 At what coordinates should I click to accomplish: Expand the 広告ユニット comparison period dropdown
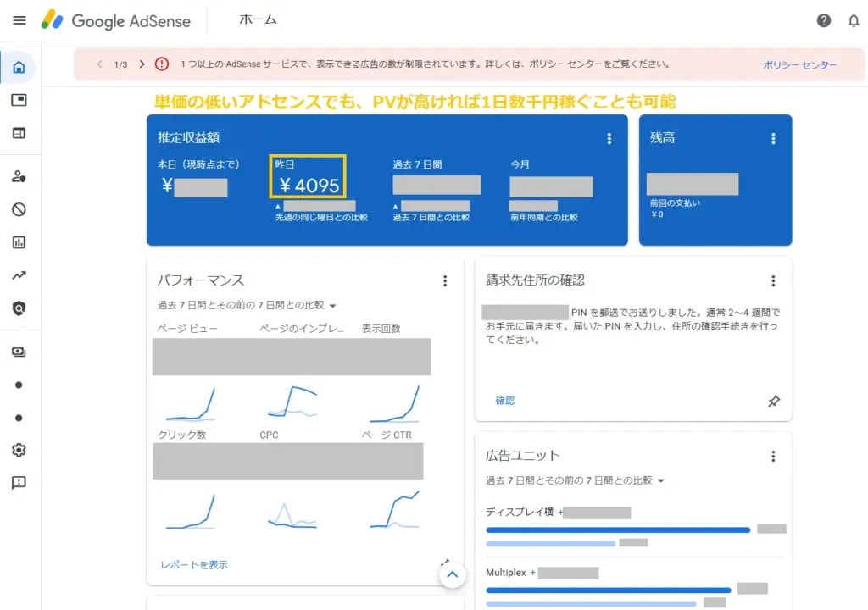(x=664, y=479)
